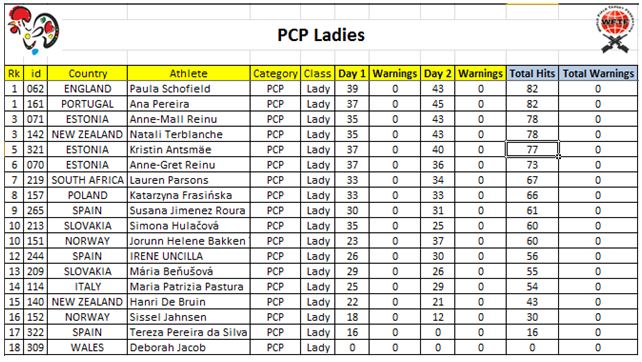Click the Total Warnings header cell
This screenshot has width=642, height=362.
click(598, 74)
